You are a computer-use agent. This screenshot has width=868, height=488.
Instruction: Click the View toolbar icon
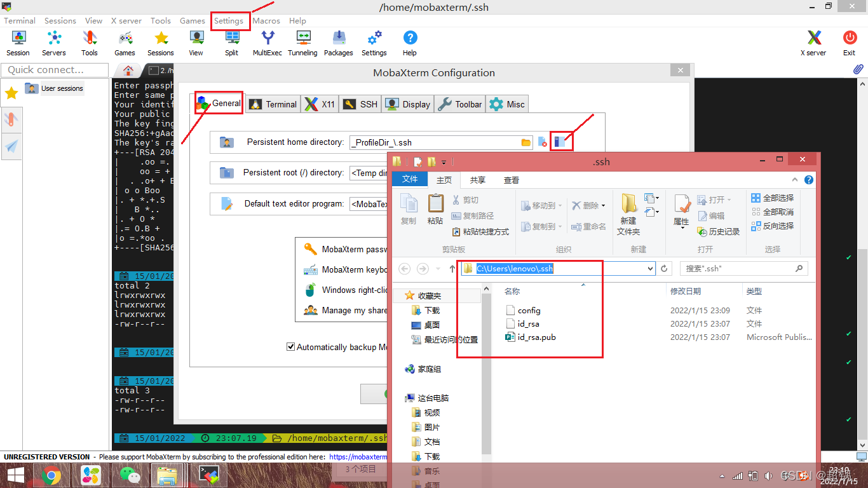click(196, 43)
